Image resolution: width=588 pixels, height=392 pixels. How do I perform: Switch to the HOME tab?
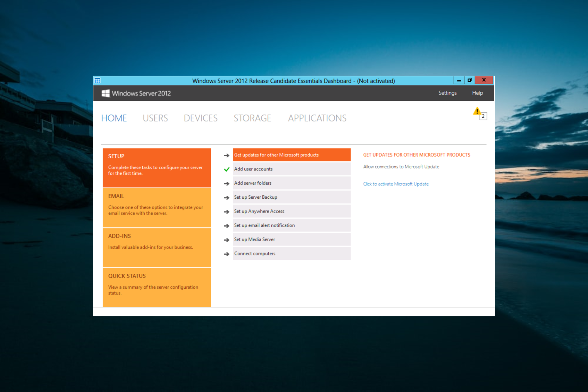tap(114, 118)
